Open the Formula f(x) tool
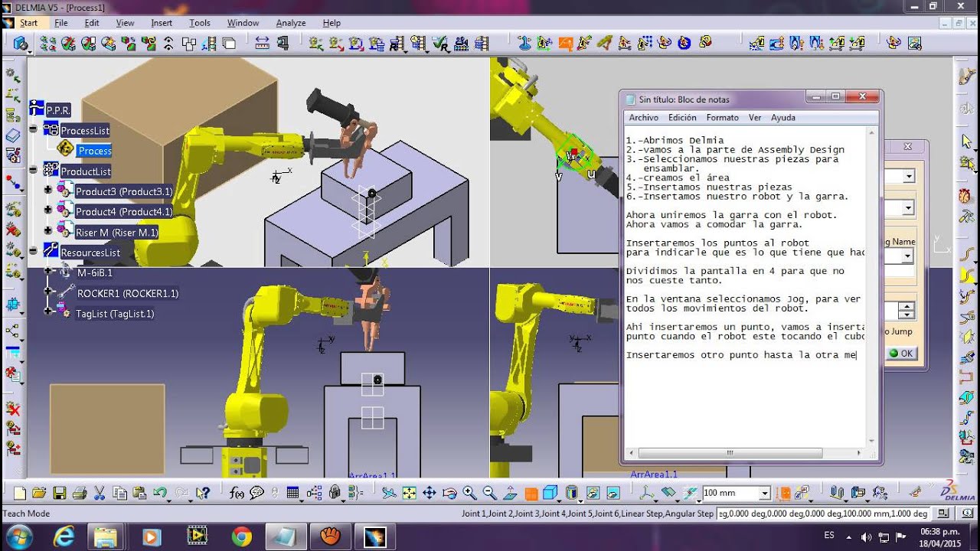The width and height of the screenshot is (980, 551). 237,493
